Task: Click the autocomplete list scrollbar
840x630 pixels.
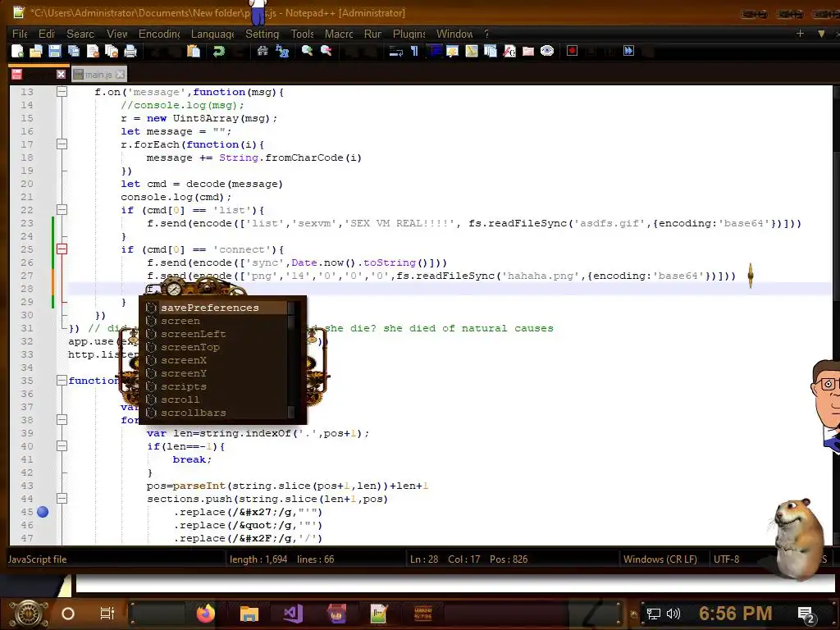Action: [x=291, y=360]
